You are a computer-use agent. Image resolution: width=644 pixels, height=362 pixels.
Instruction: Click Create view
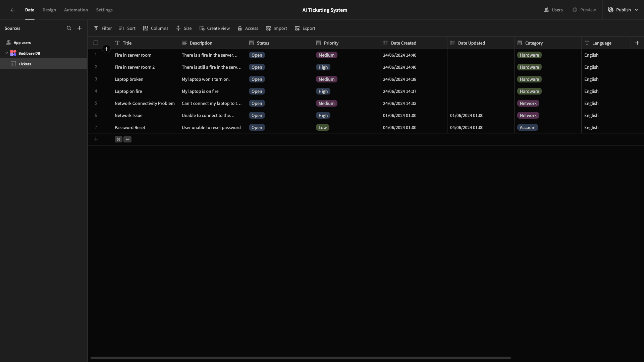pos(215,28)
